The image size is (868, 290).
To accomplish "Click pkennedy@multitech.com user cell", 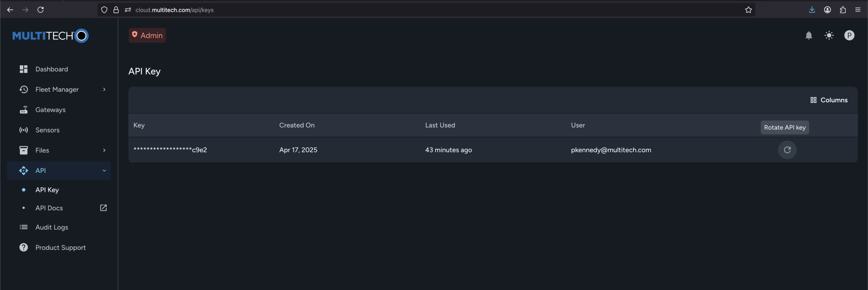I will (611, 150).
